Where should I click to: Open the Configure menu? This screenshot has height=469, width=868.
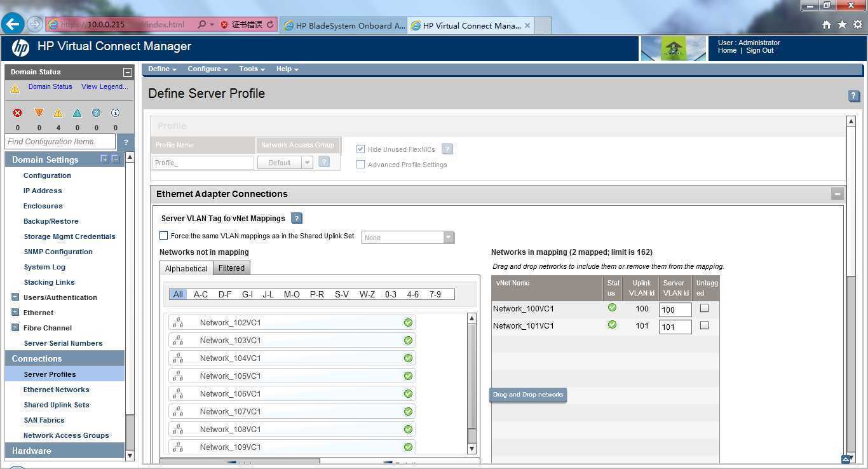tap(208, 69)
